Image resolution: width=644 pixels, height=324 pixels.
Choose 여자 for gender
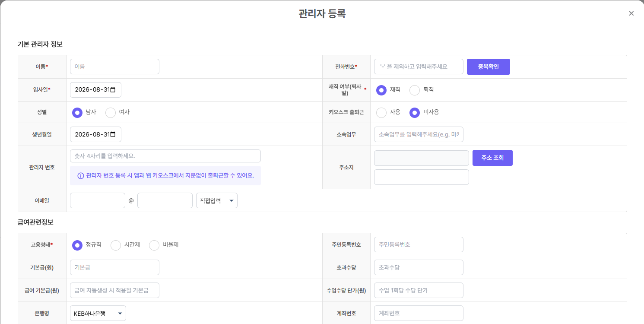pos(111,112)
